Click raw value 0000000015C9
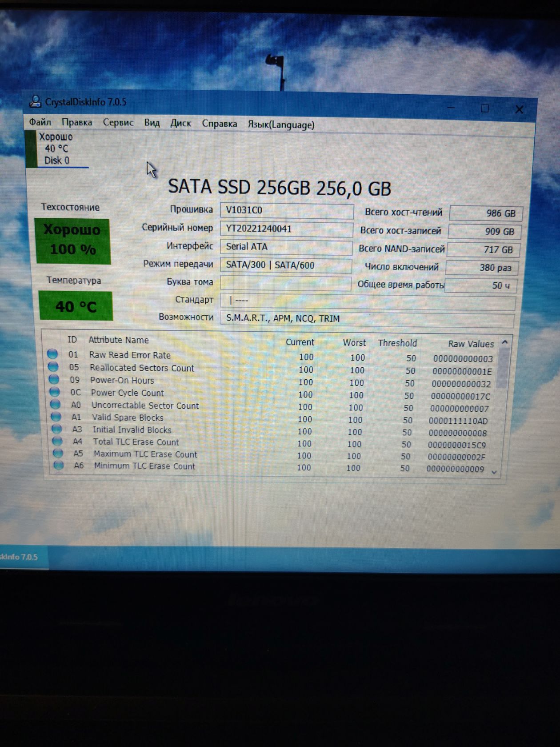Viewport: 560px width, 747px height. click(456, 445)
